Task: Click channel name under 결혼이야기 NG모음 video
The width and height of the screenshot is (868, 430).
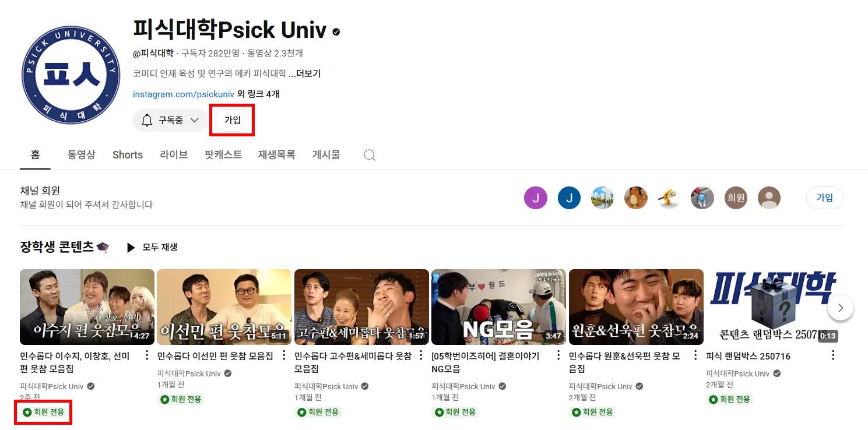Action: point(463,386)
